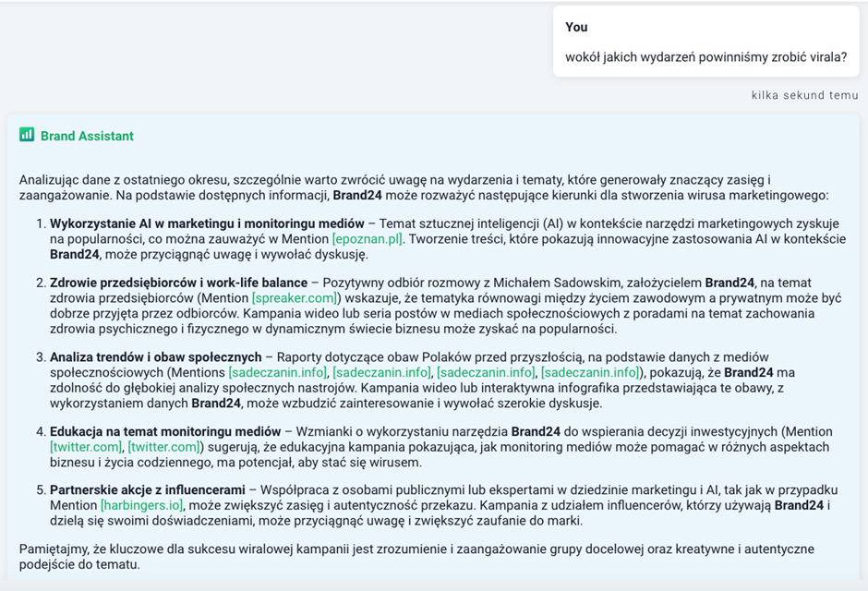Open the spreaker.com mention link
The width and height of the screenshot is (868, 591).
point(295,298)
